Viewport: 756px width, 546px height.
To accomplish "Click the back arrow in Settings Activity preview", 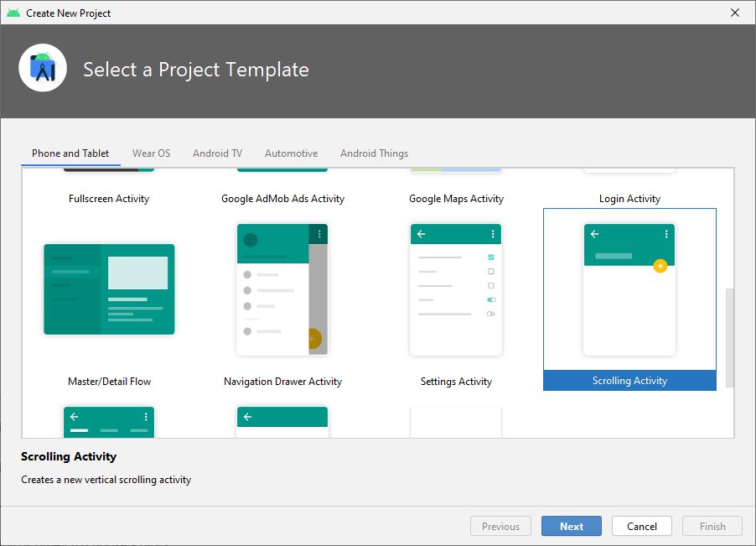I will [421, 234].
